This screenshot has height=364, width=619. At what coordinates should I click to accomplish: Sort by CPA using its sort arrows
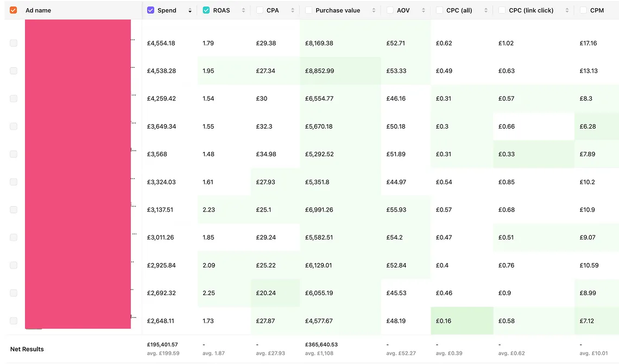point(293,11)
